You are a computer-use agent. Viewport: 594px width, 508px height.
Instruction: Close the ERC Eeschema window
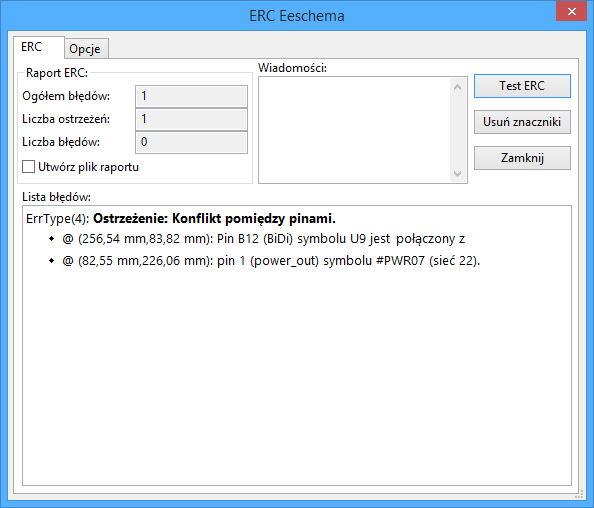[572, 11]
